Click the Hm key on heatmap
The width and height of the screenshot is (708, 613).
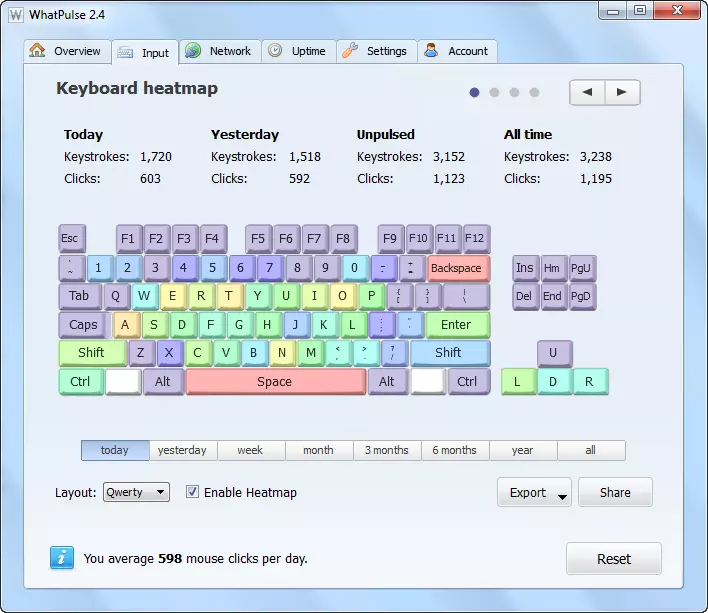click(x=553, y=268)
